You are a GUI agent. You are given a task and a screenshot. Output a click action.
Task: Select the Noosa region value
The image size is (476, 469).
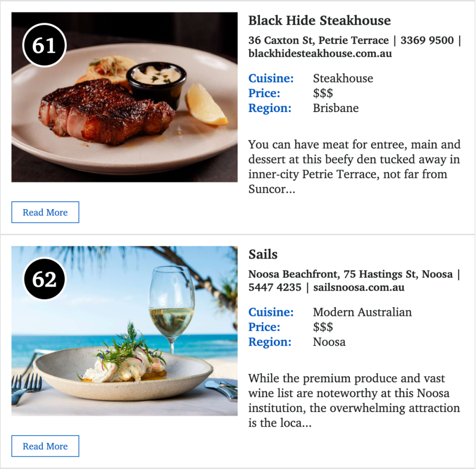[x=329, y=342]
